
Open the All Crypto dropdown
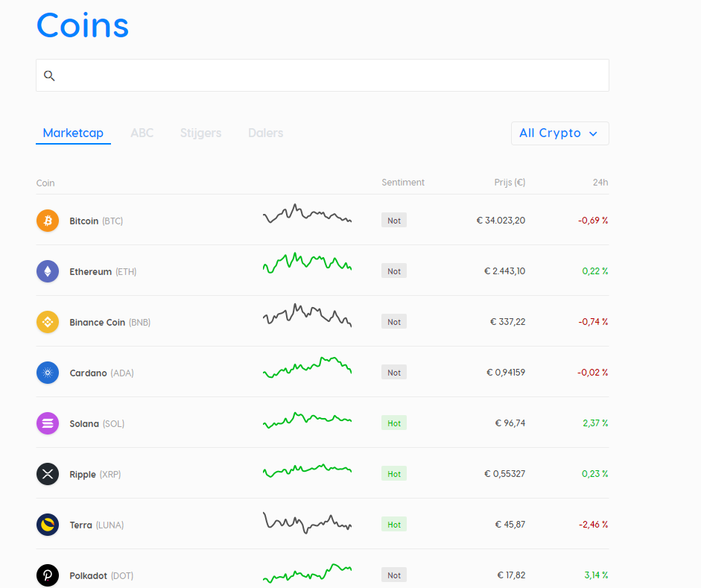559,133
